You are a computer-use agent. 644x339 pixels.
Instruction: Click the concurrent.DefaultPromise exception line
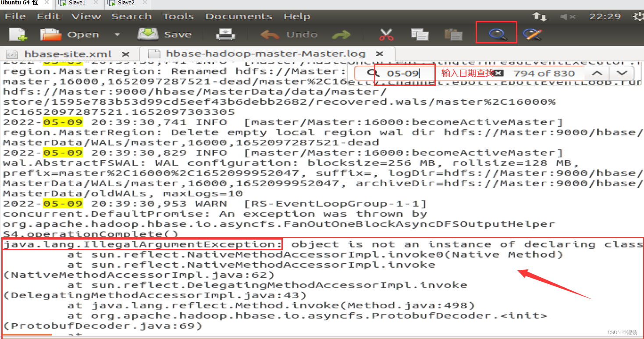[215, 214]
